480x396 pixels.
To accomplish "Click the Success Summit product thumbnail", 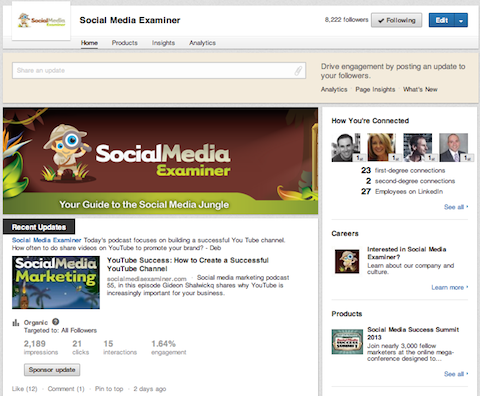I will 347,342.
